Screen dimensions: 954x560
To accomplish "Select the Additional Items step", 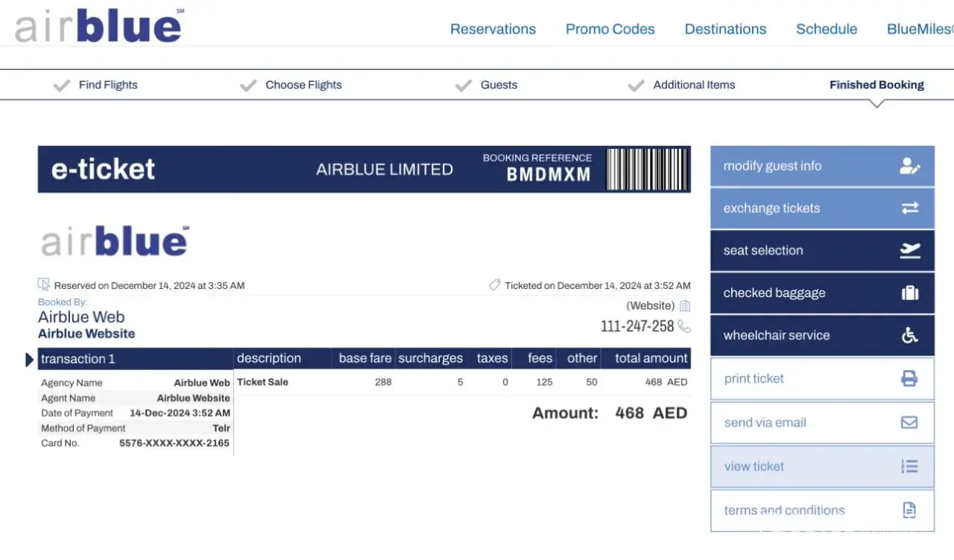I will tap(693, 85).
